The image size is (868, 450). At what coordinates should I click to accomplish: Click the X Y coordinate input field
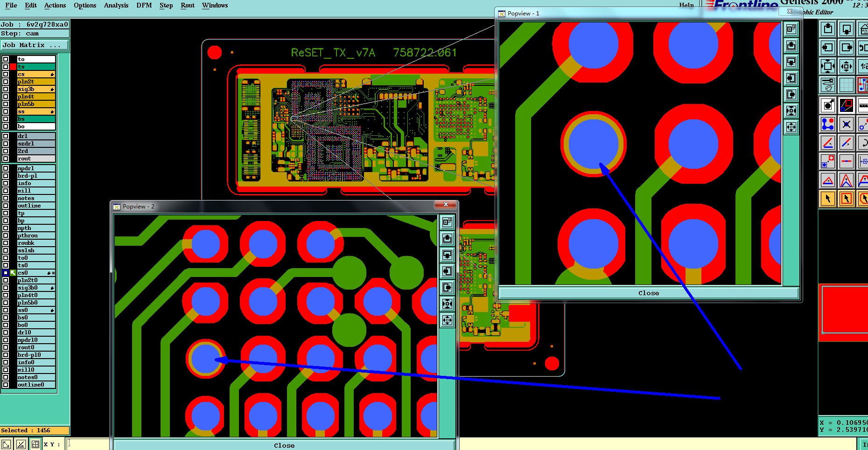[x=88, y=444]
